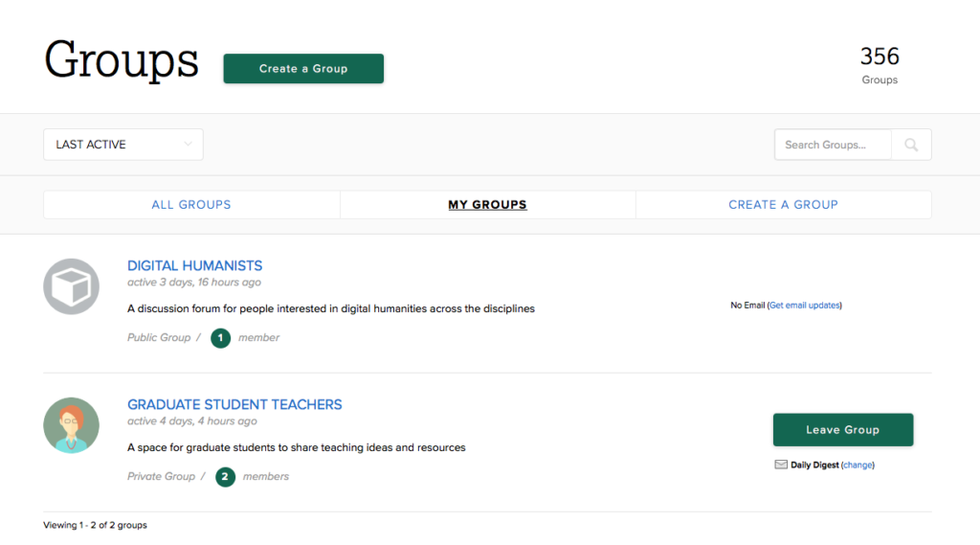
Task: Click the Graduate Student Teachers members count badge
Action: pos(225,477)
